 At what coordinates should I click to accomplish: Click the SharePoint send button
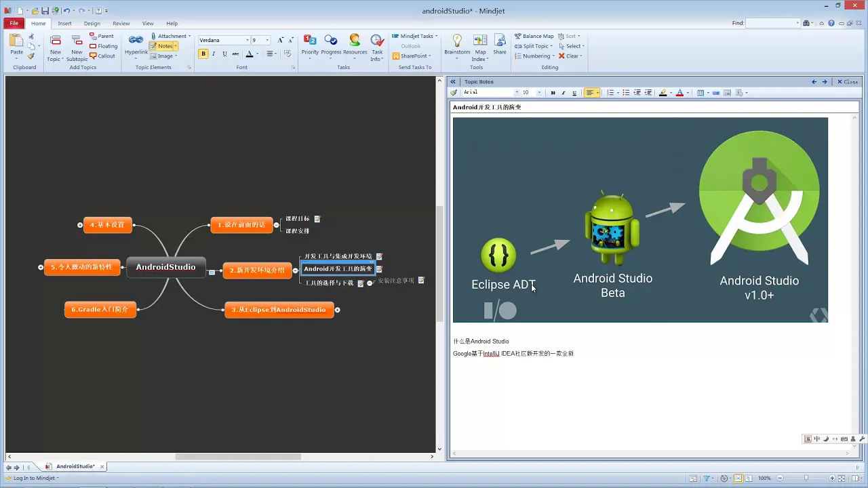pos(411,56)
